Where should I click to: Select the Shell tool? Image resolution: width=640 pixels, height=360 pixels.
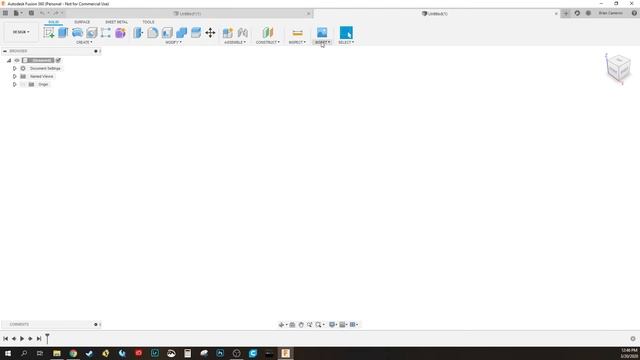click(167, 33)
